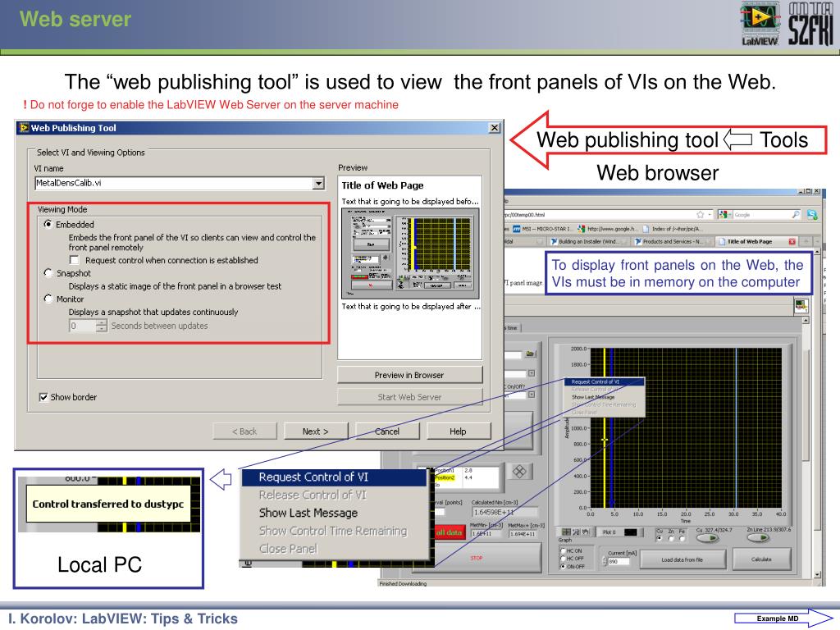
Task: Select the Fe radio button below the graph
Action: pos(682,538)
